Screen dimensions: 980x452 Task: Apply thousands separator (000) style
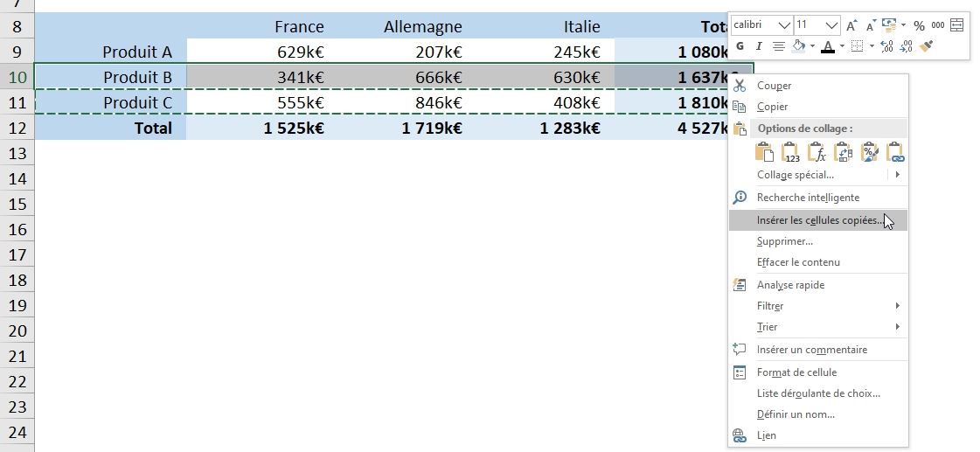click(x=937, y=25)
